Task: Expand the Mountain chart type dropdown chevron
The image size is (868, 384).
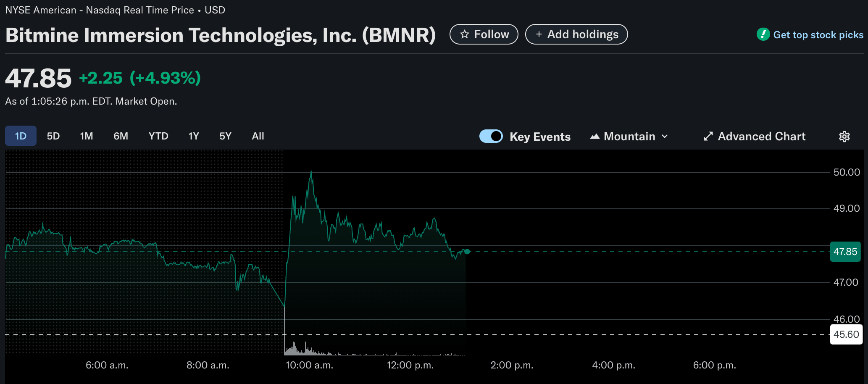Action: tap(665, 137)
